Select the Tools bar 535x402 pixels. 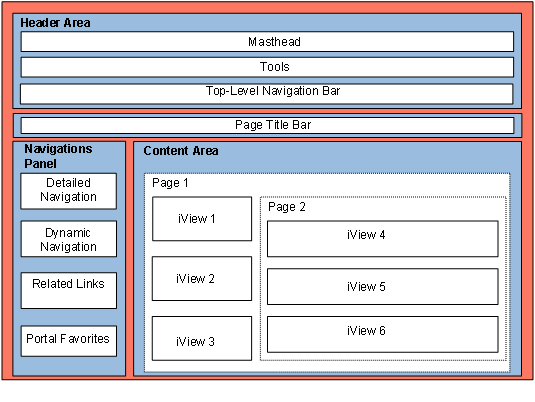click(x=267, y=67)
